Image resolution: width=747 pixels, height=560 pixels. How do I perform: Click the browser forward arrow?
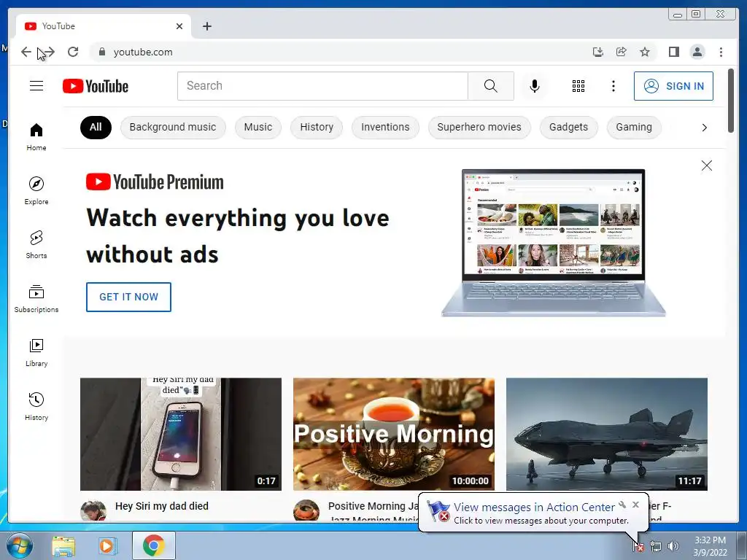[x=49, y=52]
